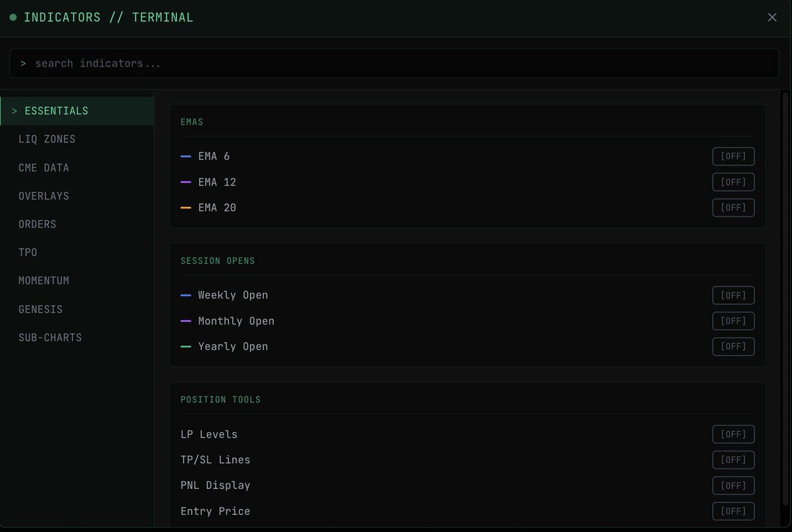Click the EMAS section header
The image size is (792, 532).
192,122
